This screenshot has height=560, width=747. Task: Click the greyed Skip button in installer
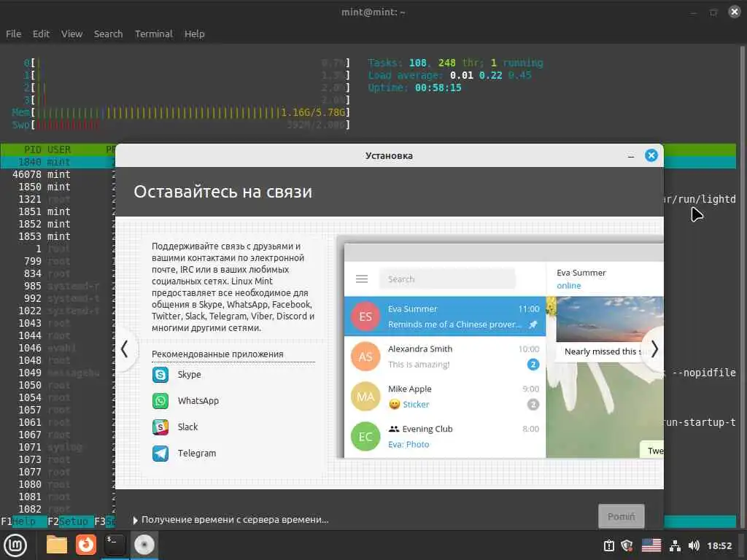[622, 516]
